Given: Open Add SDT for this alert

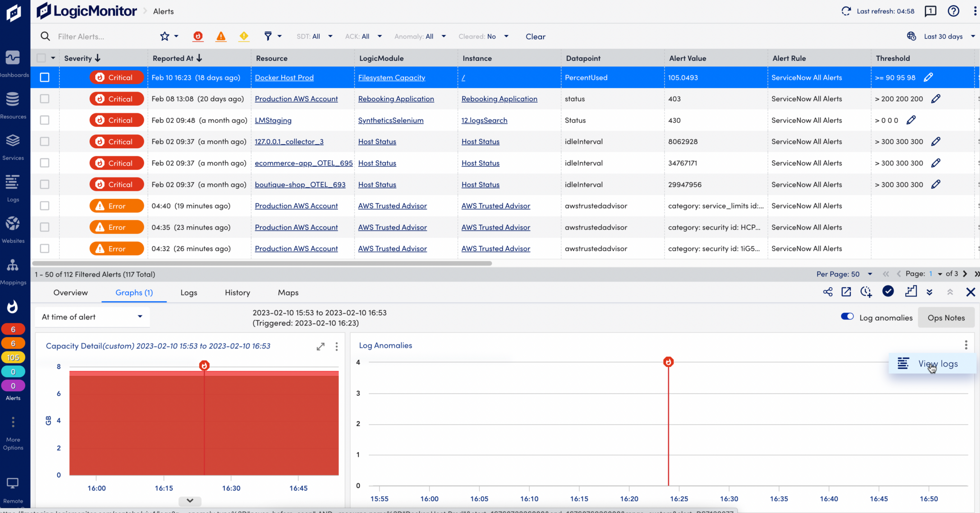Looking at the screenshot, I should click(866, 292).
